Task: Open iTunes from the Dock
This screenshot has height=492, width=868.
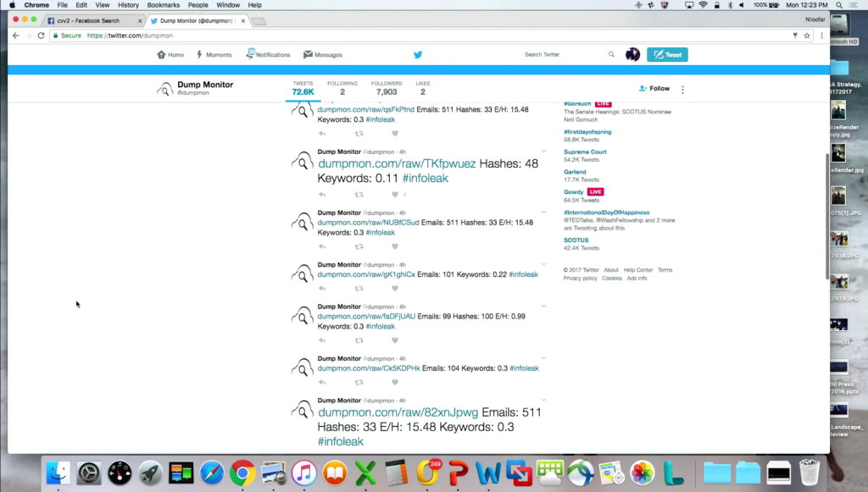Action: pos(304,473)
